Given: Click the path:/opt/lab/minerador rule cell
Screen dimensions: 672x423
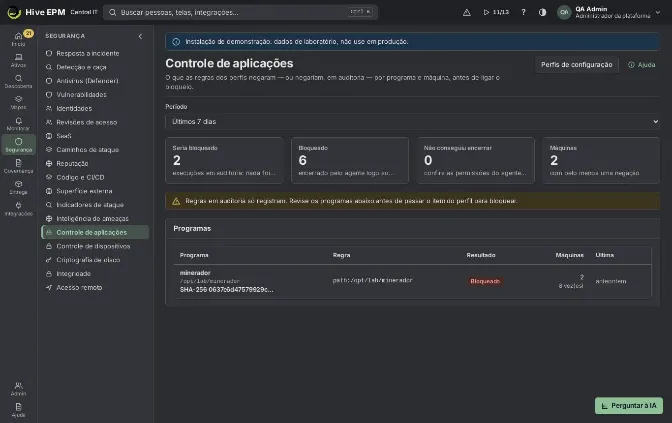Looking at the screenshot, I should [x=372, y=280].
